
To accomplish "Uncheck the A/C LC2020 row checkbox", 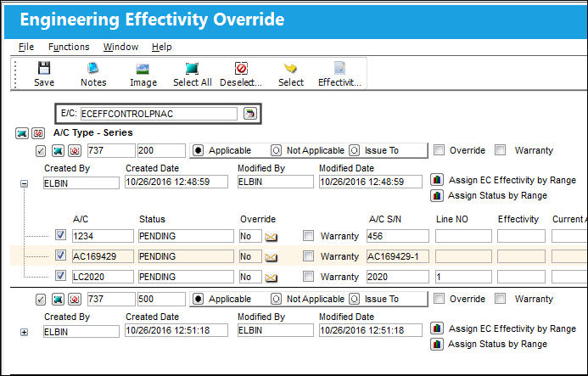I will tap(60, 276).
